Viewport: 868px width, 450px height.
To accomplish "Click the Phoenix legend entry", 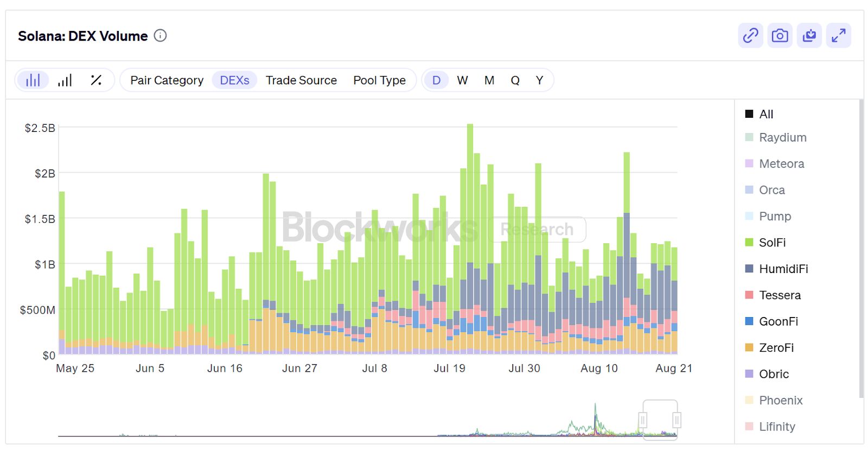I will [x=774, y=400].
